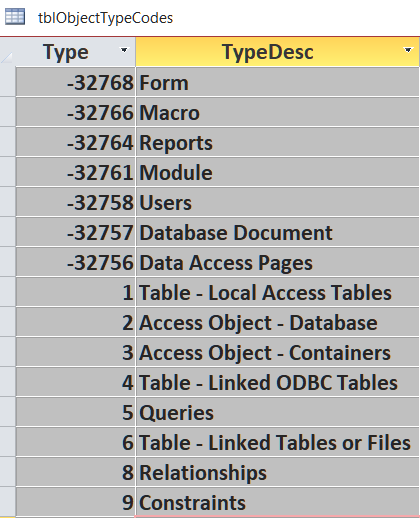420x518 pixels.
Task: Open the Type column filter dropdown
Action: [x=124, y=50]
